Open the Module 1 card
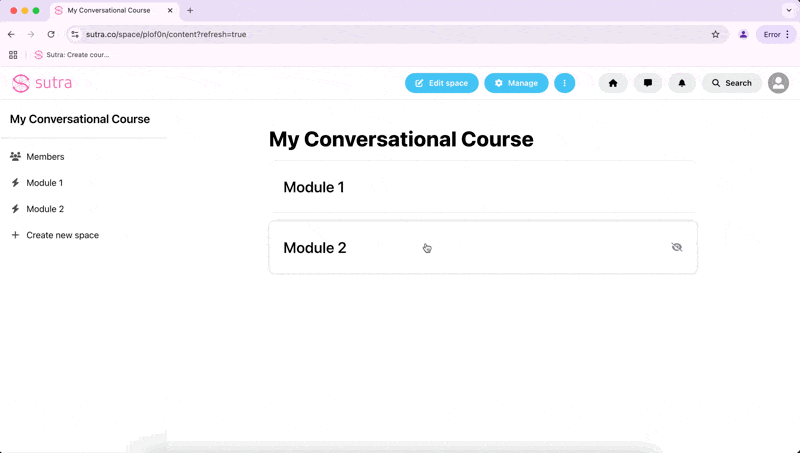Screen dimensions: 800x453 coord(483,187)
